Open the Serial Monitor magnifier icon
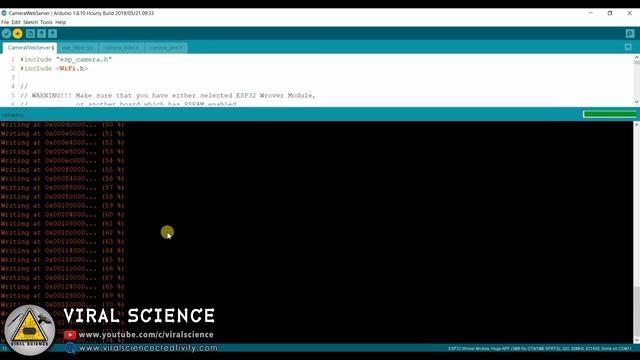Image resolution: width=640 pixels, height=360 pixels. [630, 33]
